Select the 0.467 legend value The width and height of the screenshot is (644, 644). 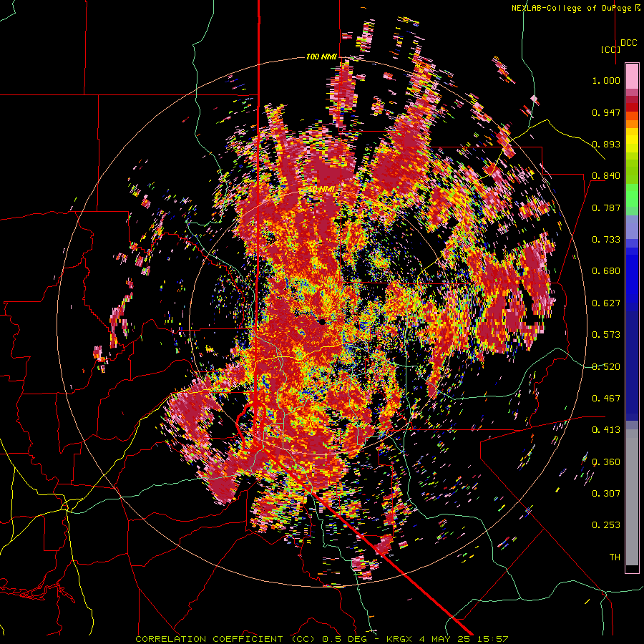606,399
